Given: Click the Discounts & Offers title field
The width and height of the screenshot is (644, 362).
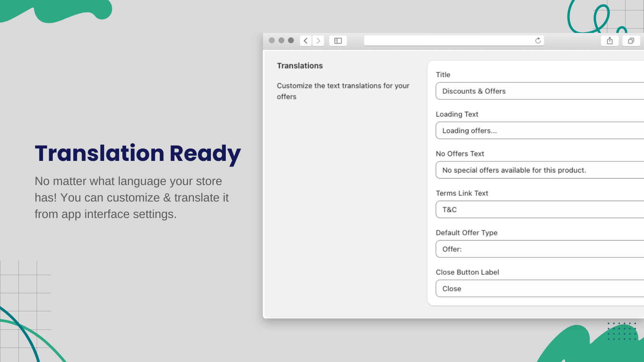Looking at the screenshot, I should [523, 91].
